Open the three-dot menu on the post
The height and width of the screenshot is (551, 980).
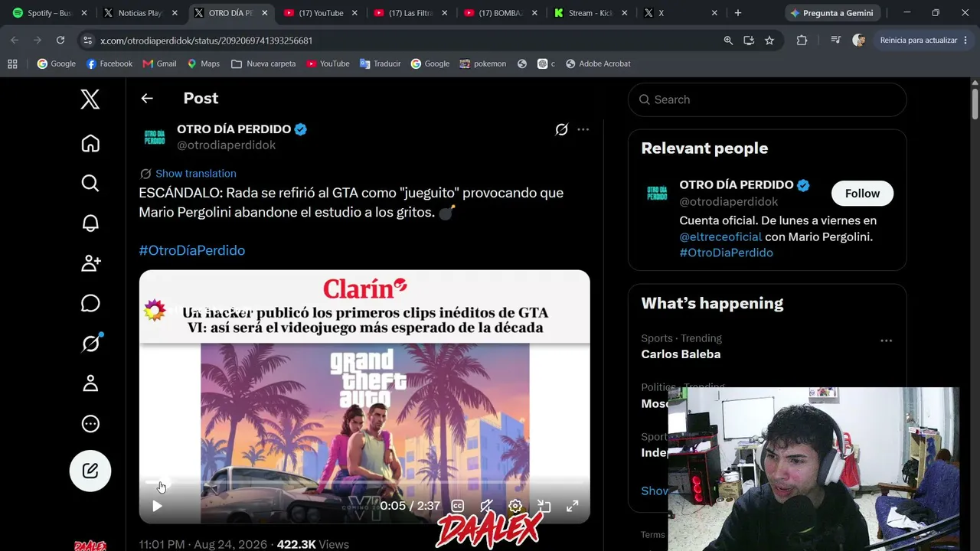pos(583,129)
